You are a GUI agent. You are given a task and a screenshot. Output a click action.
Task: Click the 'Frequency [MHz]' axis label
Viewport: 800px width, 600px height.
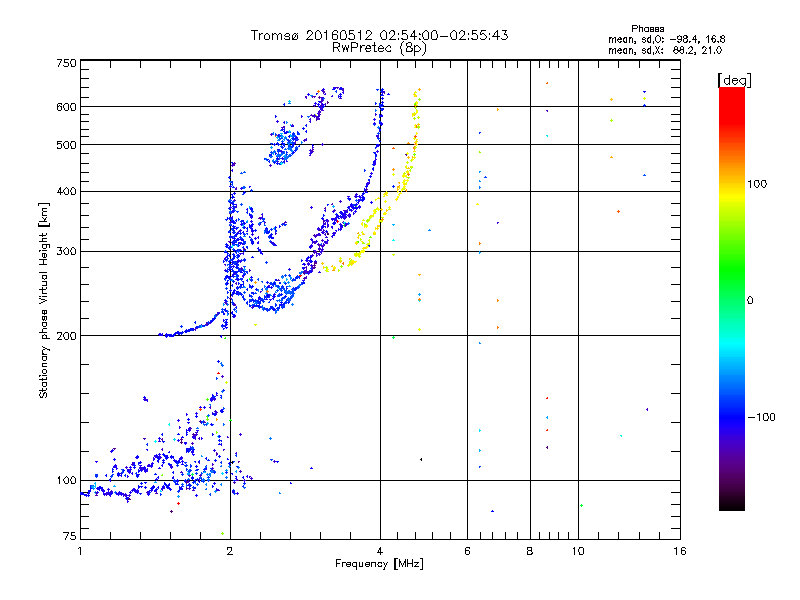(x=379, y=564)
